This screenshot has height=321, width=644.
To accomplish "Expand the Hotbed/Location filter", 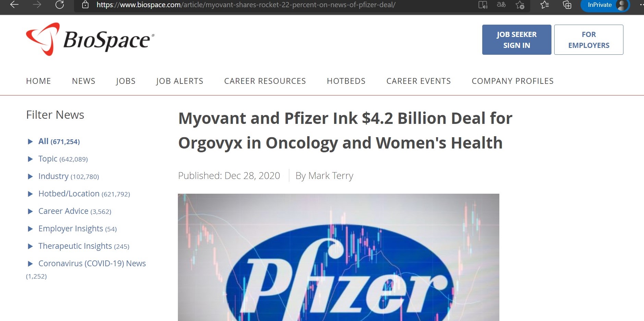I will coord(30,194).
